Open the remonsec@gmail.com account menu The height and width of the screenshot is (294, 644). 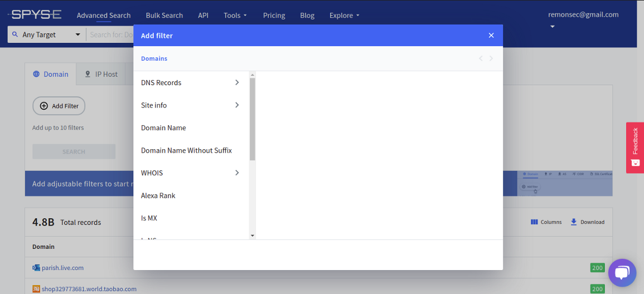pos(583,15)
